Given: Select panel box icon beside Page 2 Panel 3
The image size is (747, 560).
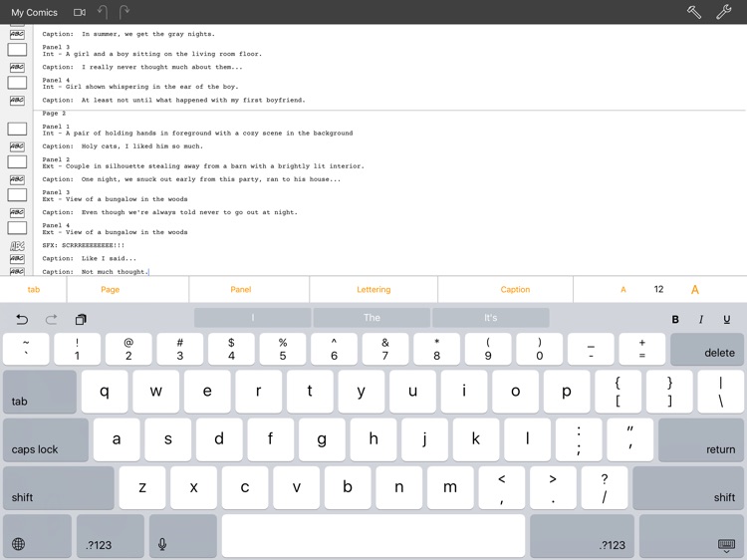Looking at the screenshot, I should [17, 195].
